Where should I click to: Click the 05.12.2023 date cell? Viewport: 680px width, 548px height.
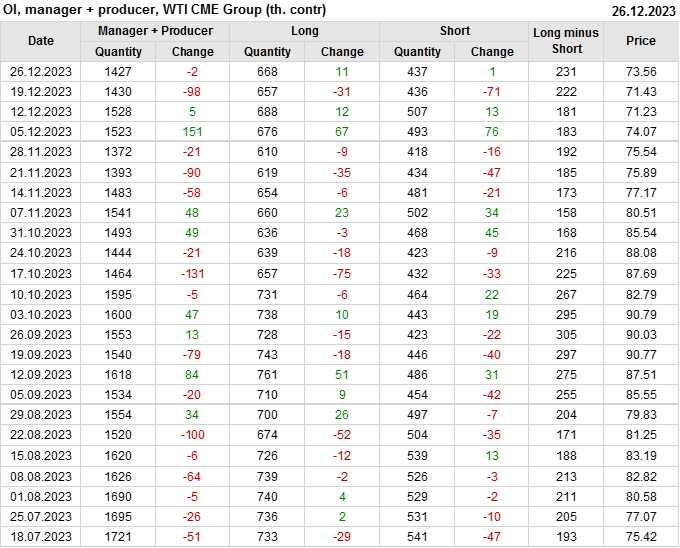click(x=41, y=131)
